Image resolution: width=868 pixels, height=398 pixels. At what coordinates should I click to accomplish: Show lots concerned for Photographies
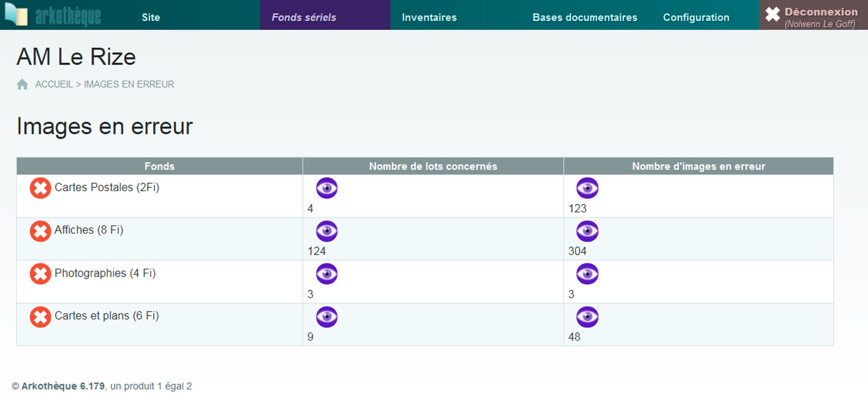click(327, 274)
